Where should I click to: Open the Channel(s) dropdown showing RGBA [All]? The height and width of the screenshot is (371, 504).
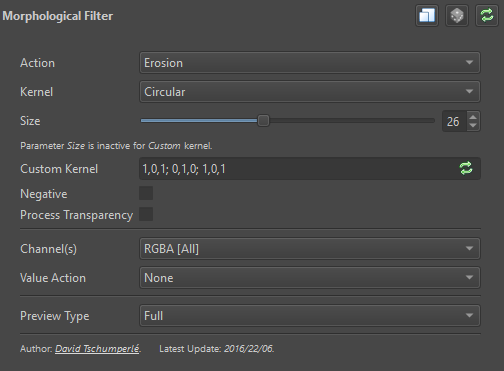[x=310, y=248]
